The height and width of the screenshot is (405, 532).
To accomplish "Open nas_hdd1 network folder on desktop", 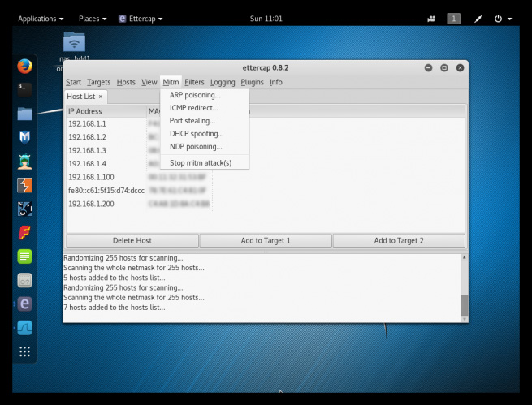I will point(74,42).
